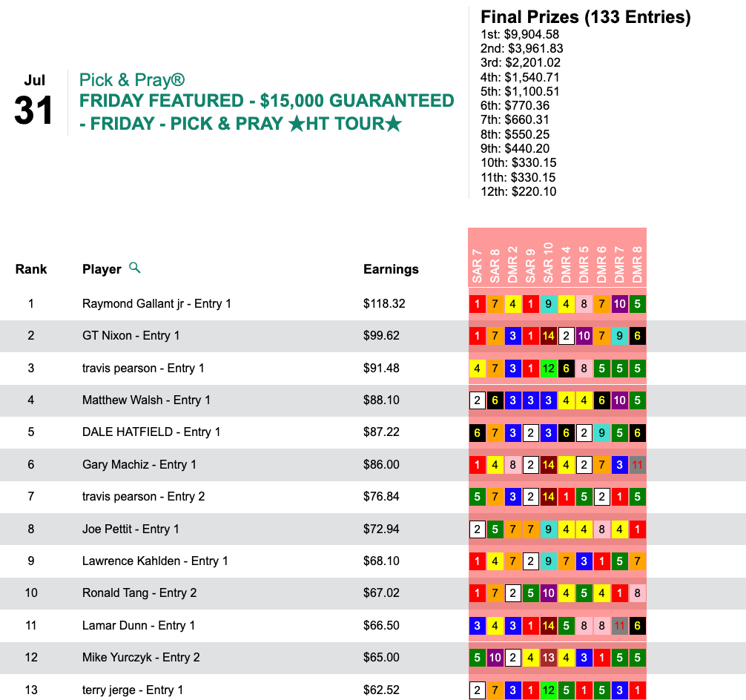Click Gary Machiz's gray 11 DMR 8 pick
The width and height of the screenshot is (746, 700).
(x=638, y=465)
